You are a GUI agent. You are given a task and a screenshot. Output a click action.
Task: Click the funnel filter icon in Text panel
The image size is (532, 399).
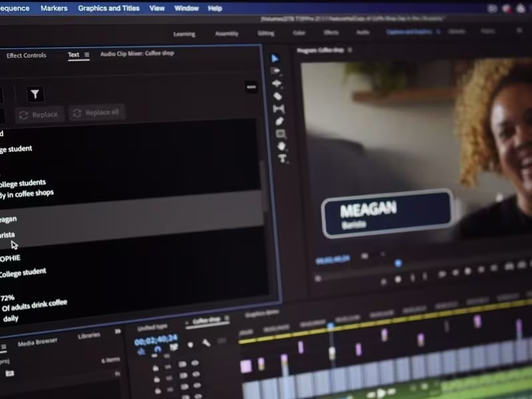(35, 94)
